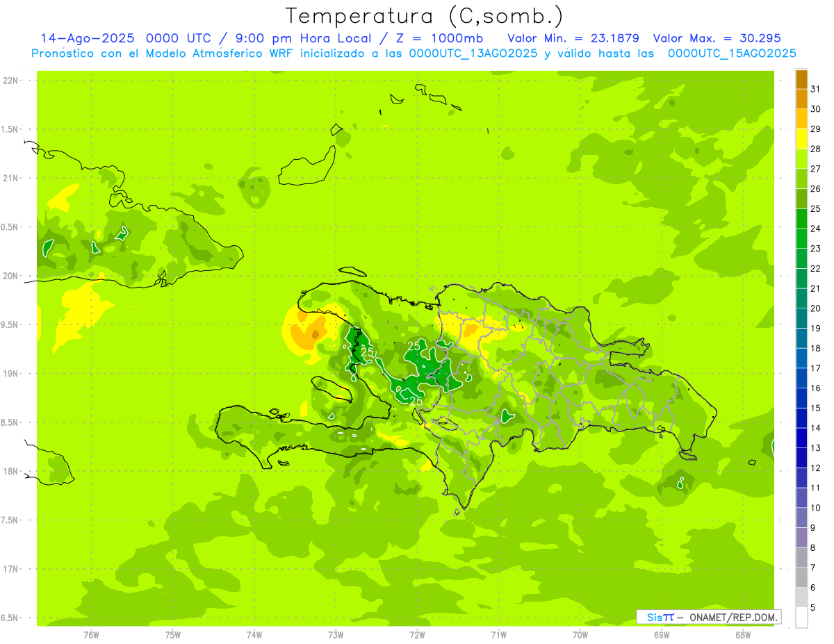Click the dark blue legend swatch between 12 and 13
The height and width of the screenshot is (644, 834).
click(x=801, y=458)
